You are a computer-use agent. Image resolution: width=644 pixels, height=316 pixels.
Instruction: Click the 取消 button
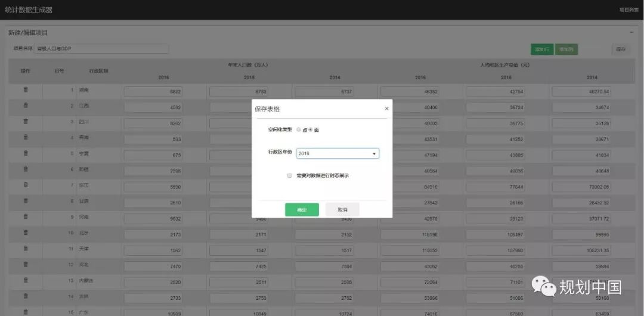pos(342,210)
